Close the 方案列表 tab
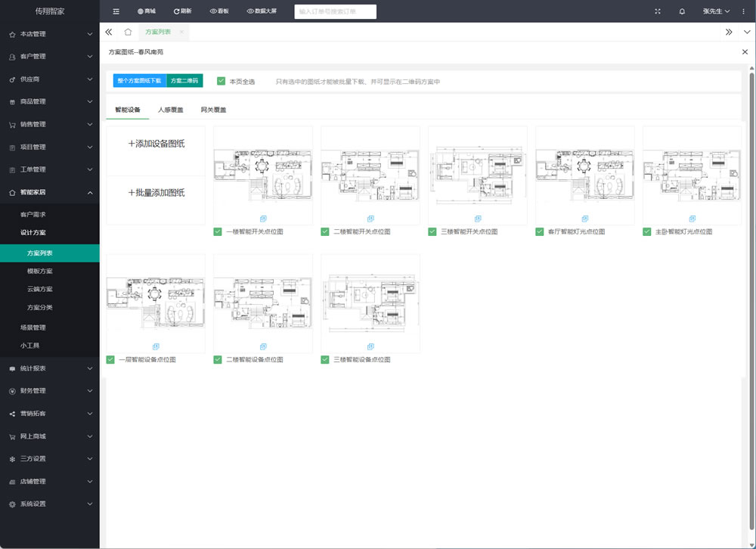 coord(181,32)
